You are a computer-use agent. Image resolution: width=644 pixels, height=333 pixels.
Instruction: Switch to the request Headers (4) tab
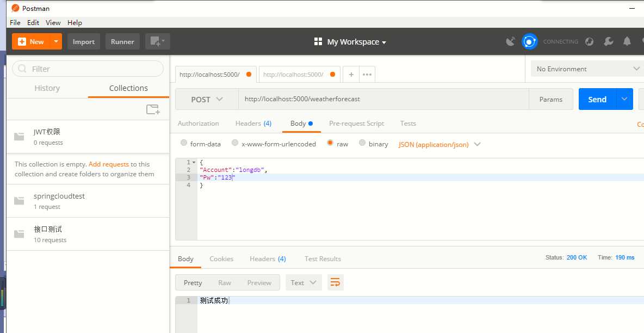point(253,124)
